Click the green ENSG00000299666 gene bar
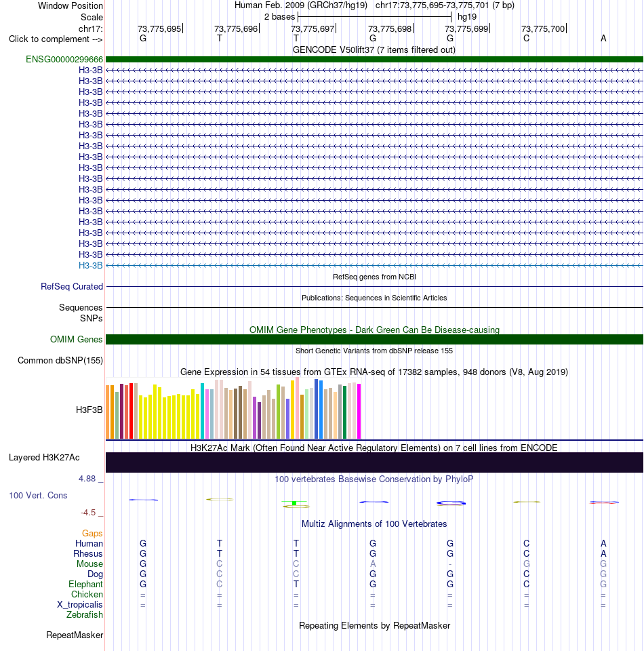The width and height of the screenshot is (644, 651). click(x=374, y=60)
